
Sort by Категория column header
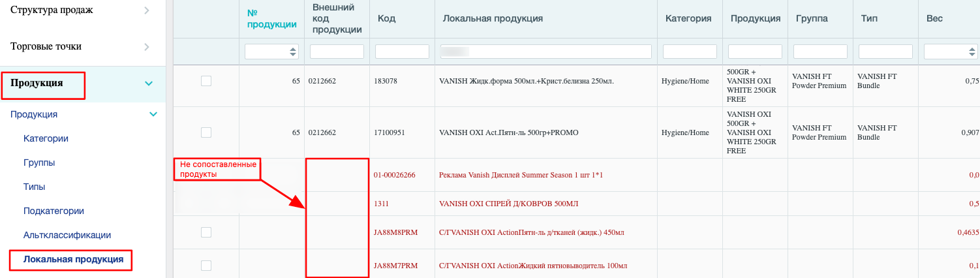688,18
